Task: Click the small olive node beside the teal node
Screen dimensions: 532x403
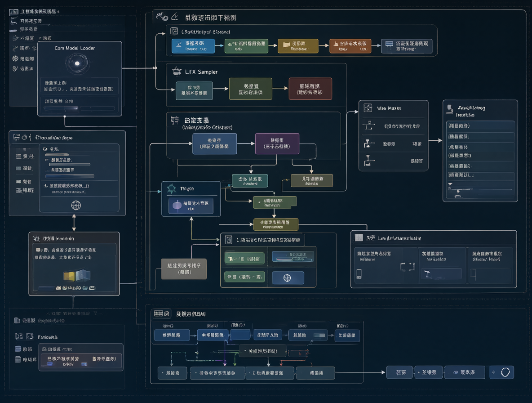Action: click(x=312, y=181)
